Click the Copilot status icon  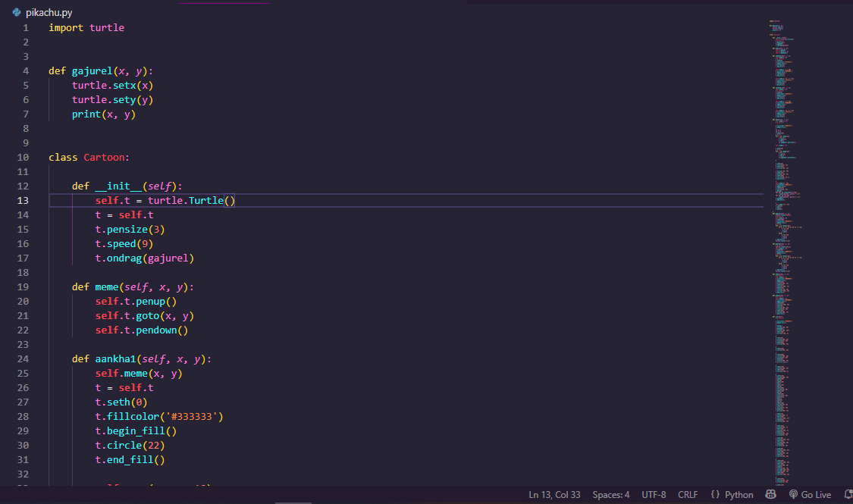click(770, 494)
